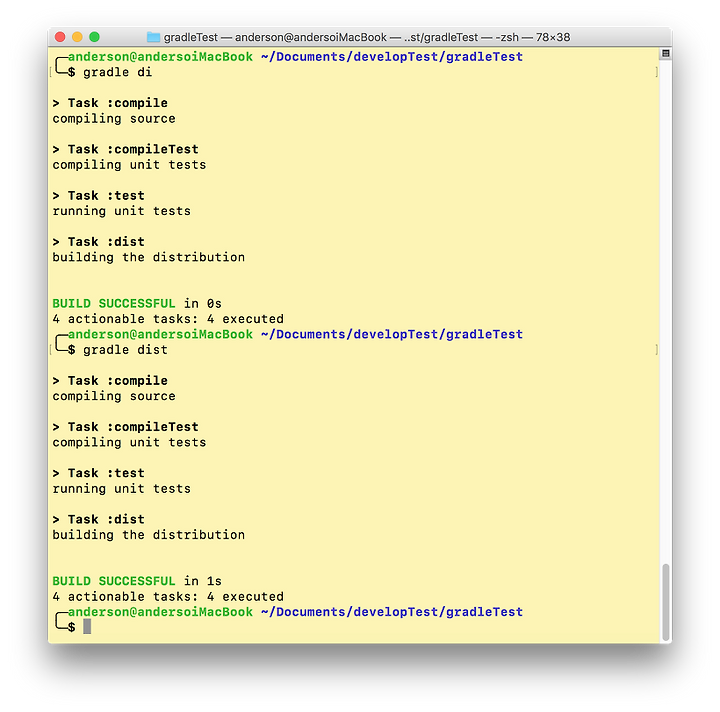Click the block cursor at the last prompt
Screen dimensions: 720x712
[87, 626]
